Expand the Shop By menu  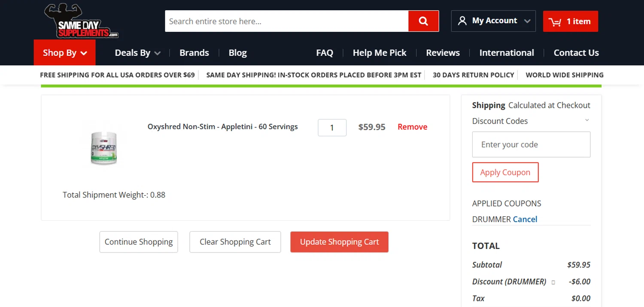[x=65, y=53]
